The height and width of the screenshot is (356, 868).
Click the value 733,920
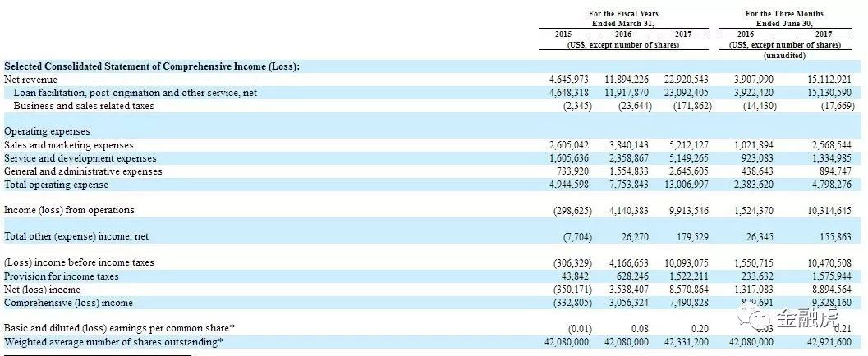(573, 172)
